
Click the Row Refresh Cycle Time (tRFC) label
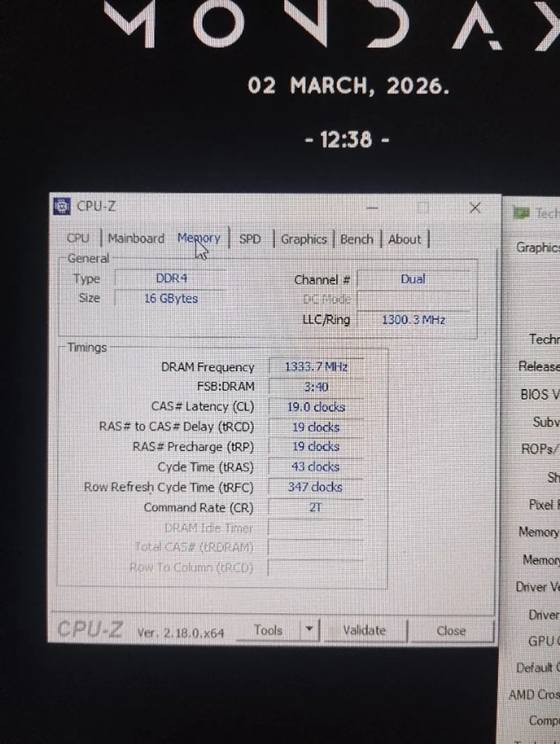point(169,487)
